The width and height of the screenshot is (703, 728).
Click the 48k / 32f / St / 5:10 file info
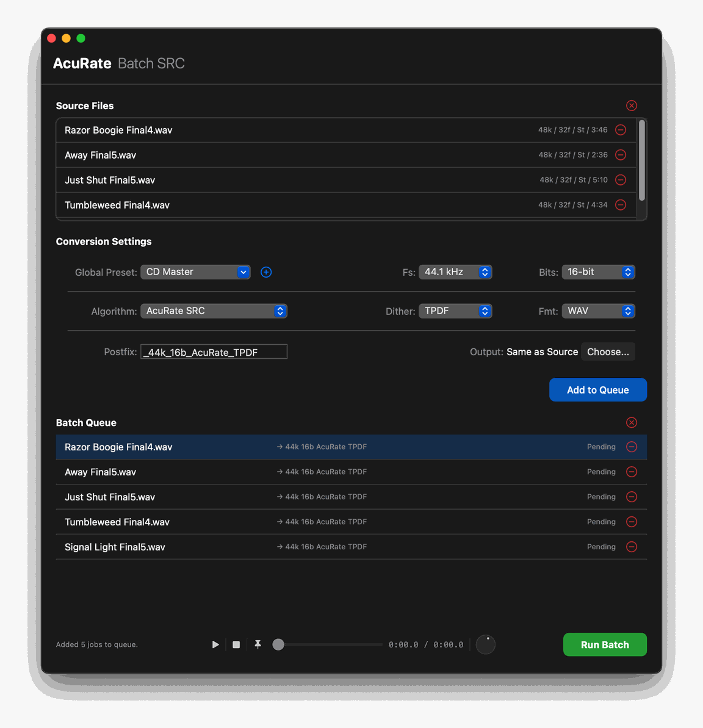574,180
